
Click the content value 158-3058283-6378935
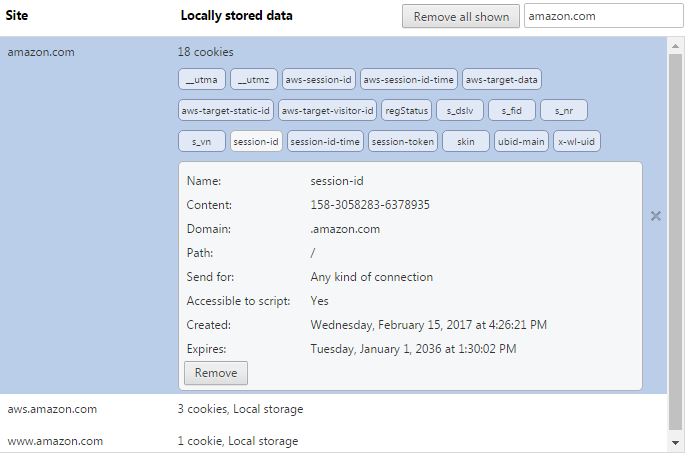370,205
